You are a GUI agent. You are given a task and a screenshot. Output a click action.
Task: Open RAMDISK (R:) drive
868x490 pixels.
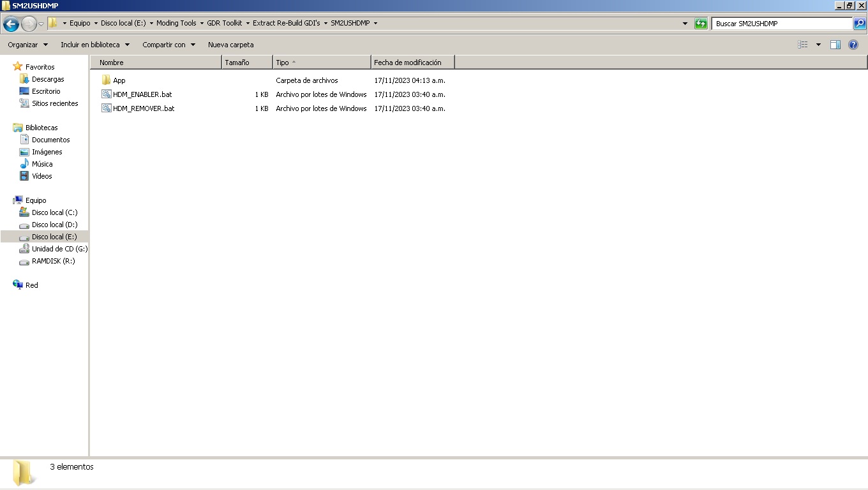click(x=54, y=261)
